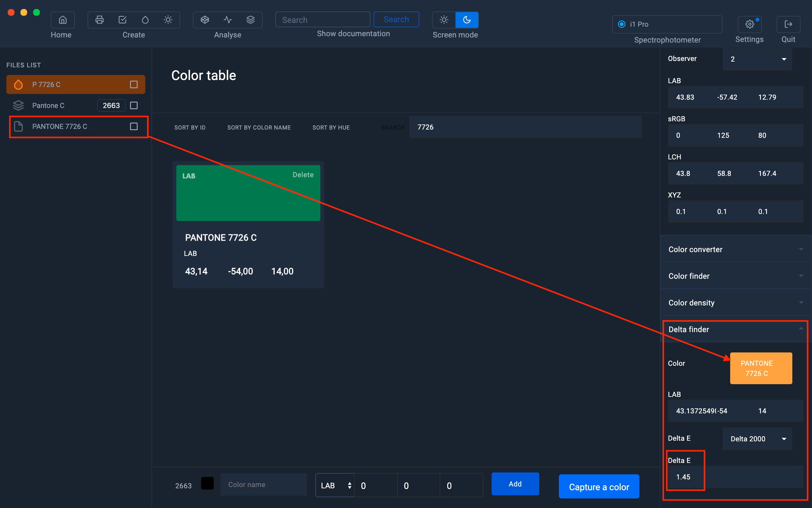Click the drop icon beside P 7726 C
812x508 pixels.
(18, 84)
